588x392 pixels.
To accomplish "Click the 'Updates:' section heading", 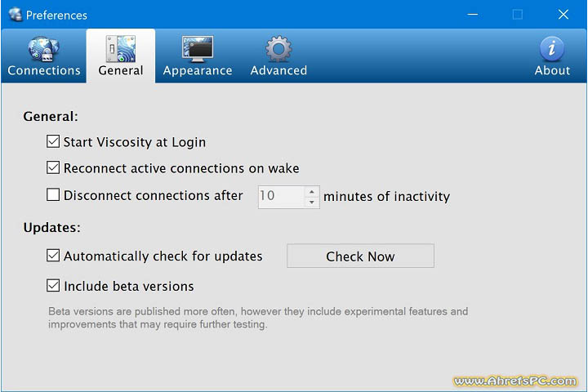I will 51,228.
